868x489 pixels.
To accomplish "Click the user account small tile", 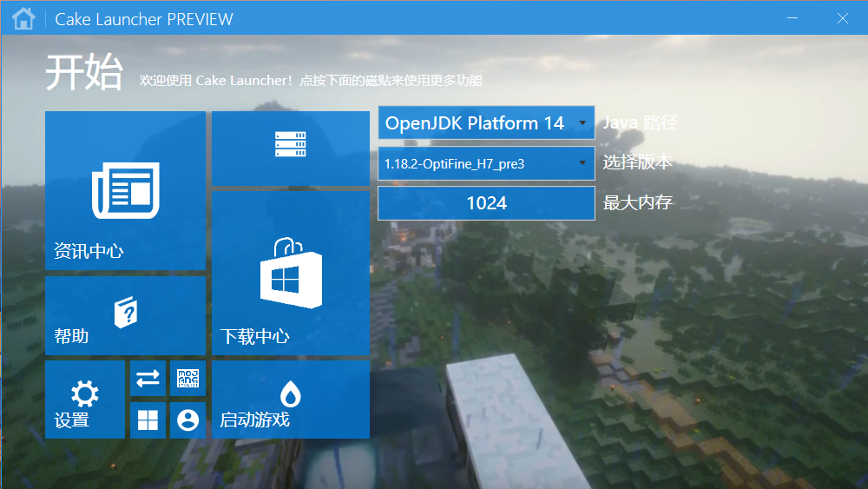I will pyautogui.click(x=187, y=420).
